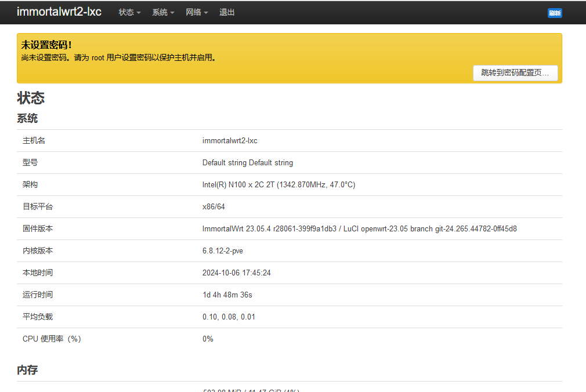
Task: Select the target platform value x86/64
Action: [214, 206]
